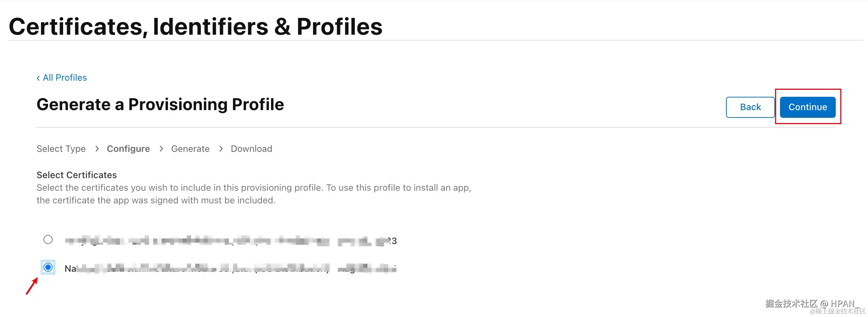Go to the Select Type step
868x317 pixels.
61,149
